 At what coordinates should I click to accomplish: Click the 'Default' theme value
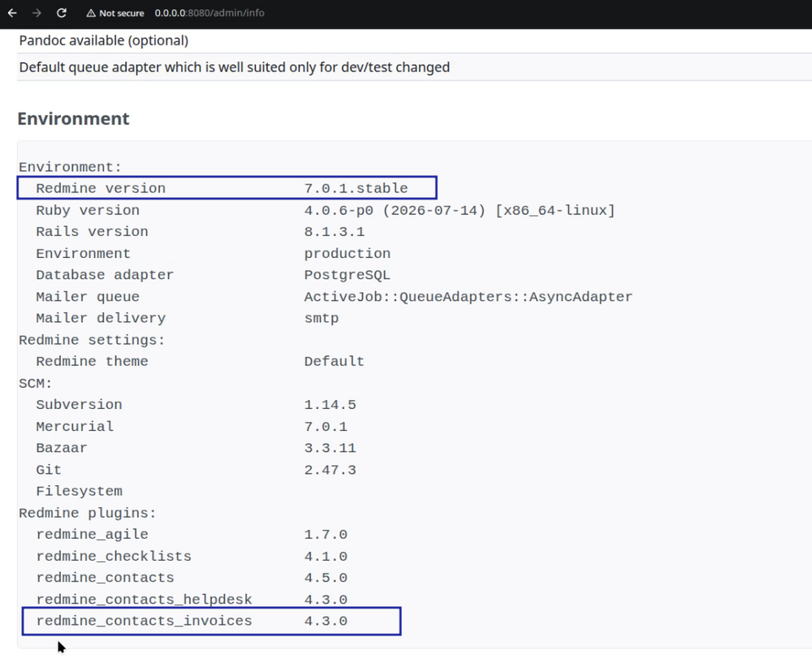(334, 361)
